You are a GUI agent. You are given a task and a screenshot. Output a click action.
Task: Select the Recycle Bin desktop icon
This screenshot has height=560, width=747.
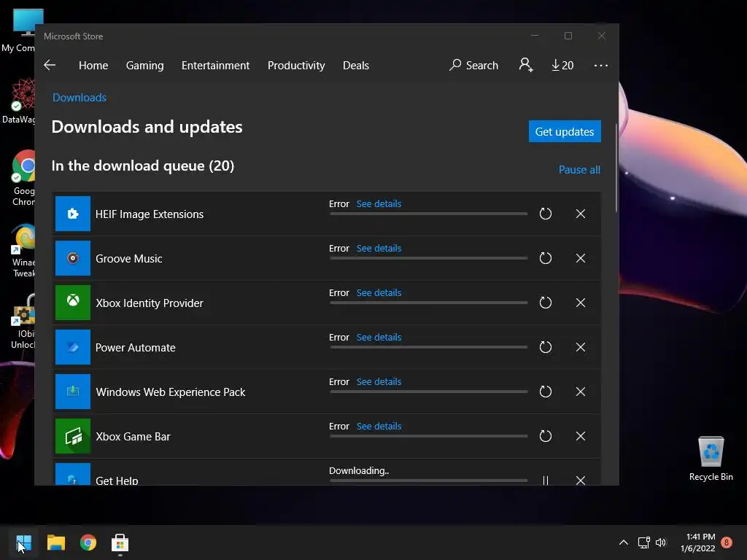point(711,459)
